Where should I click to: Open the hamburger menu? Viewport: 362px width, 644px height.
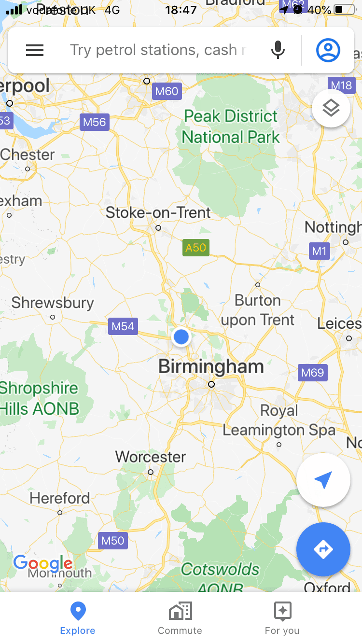coord(35,50)
